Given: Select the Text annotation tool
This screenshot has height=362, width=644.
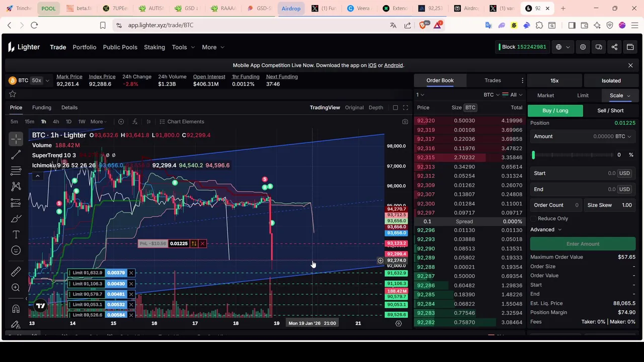Looking at the screenshot, I should 16,235.
